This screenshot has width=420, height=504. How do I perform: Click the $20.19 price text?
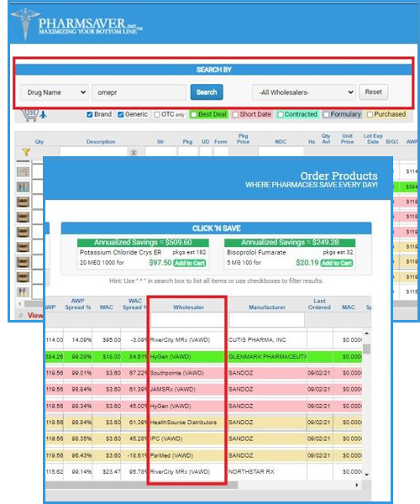pyautogui.click(x=307, y=263)
